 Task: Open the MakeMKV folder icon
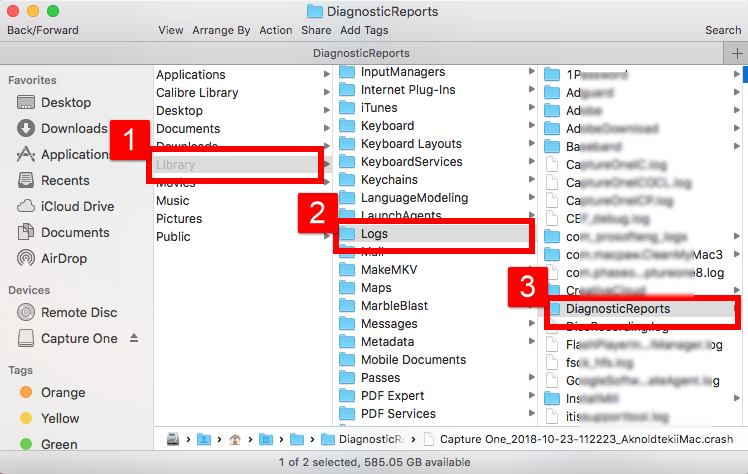click(x=347, y=270)
